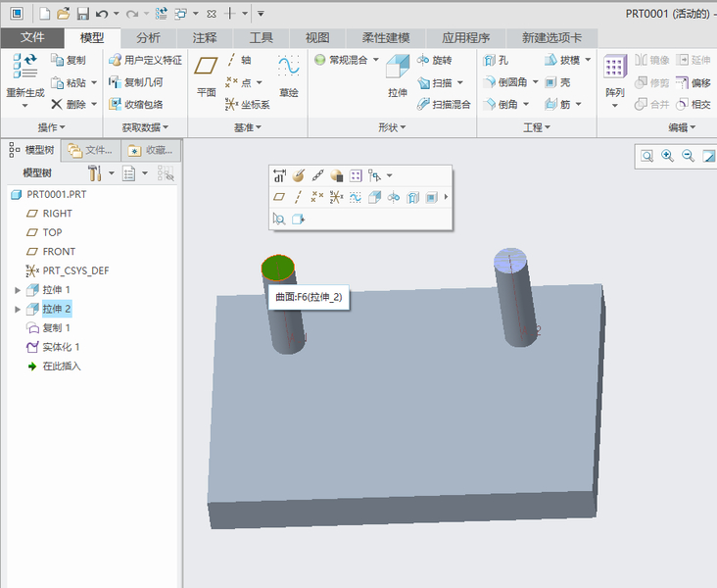The width and height of the screenshot is (717, 588).
Task: Open the 应用程序 ribbon tab
Action: (x=465, y=37)
